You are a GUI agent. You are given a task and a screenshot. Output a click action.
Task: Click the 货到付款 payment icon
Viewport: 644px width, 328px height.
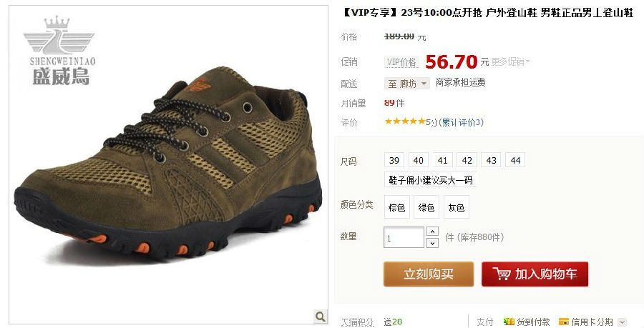(x=509, y=322)
